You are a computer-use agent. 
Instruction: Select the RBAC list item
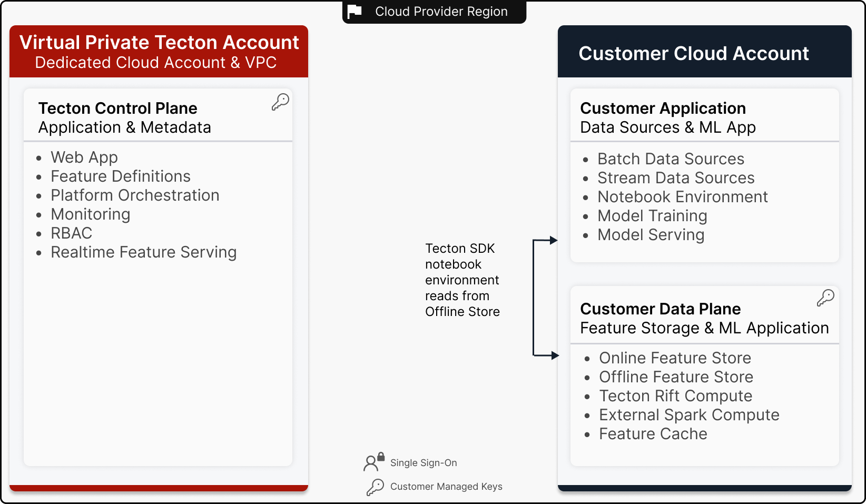72,233
